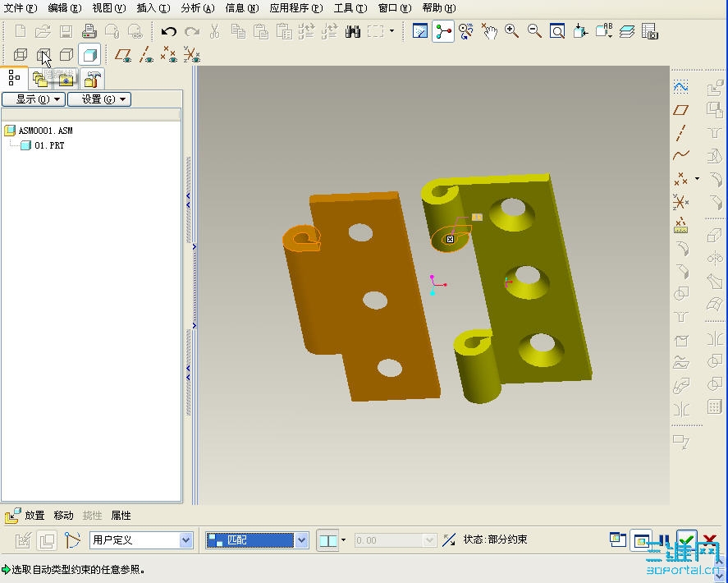Click the Save diskette icon
Image resolution: width=728 pixels, height=583 pixels.
coord(66,31)
